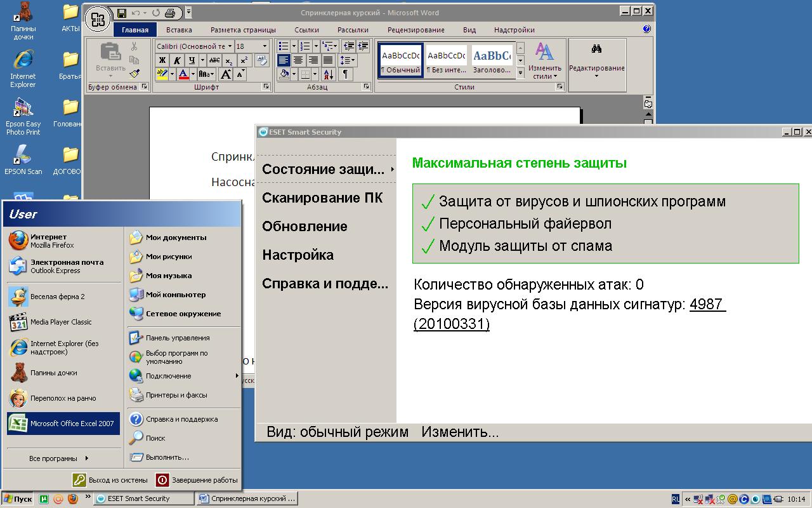Activate the Format Painter brush

(x=134, y=73)
